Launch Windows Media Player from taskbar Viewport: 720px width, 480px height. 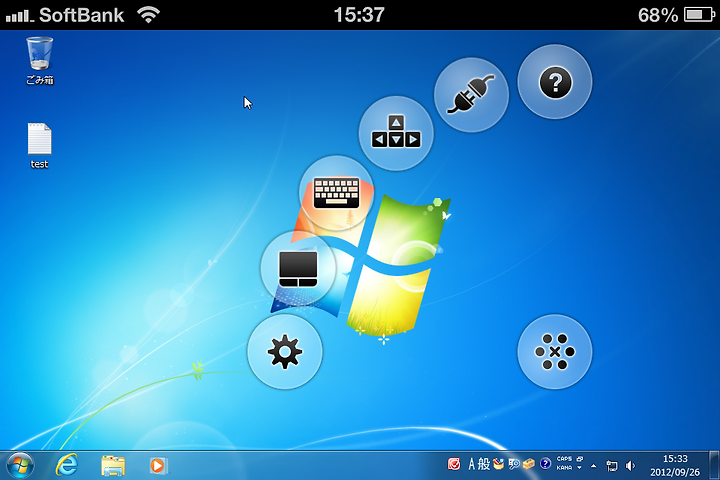(158, 465)
